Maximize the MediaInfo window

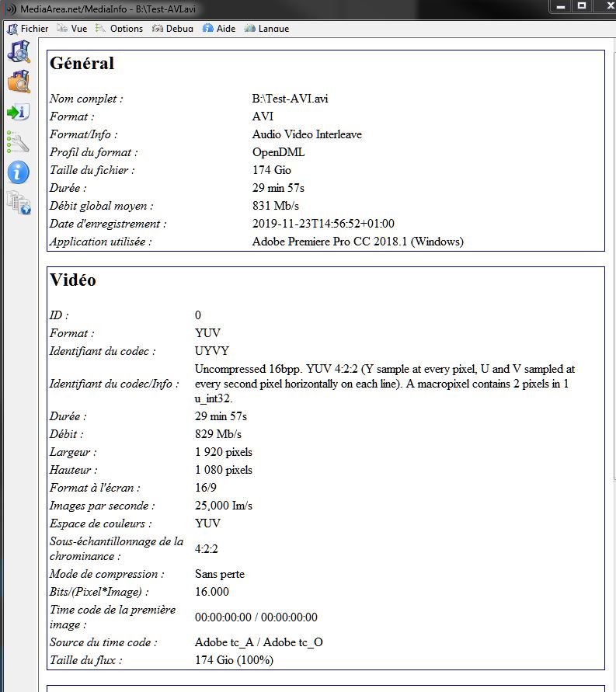tap(582, 6)
